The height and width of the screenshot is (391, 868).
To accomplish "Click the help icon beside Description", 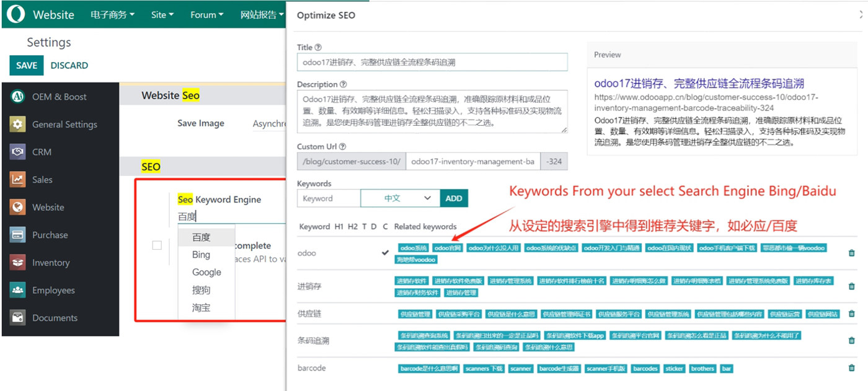I will tap(343, 84).
